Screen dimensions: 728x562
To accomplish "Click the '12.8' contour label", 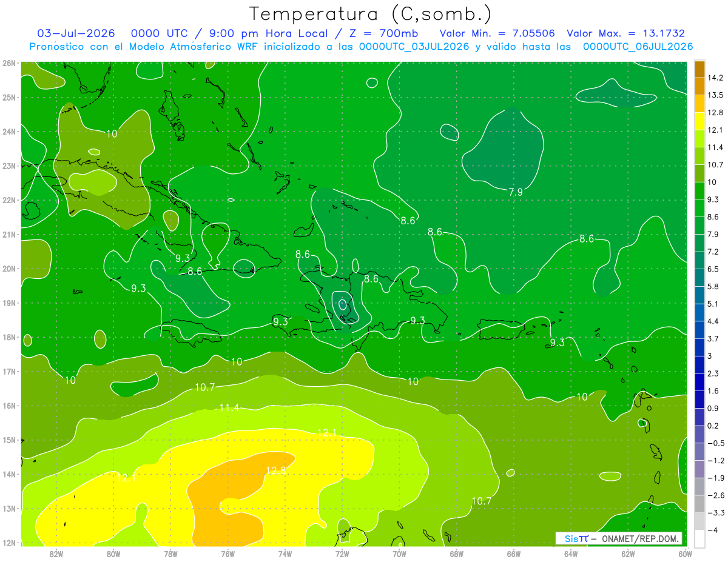I will [x=276, y=470].
